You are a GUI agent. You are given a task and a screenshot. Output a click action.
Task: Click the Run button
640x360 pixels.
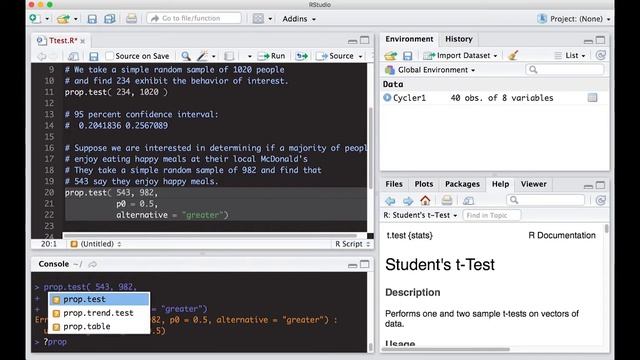(272, 56)
